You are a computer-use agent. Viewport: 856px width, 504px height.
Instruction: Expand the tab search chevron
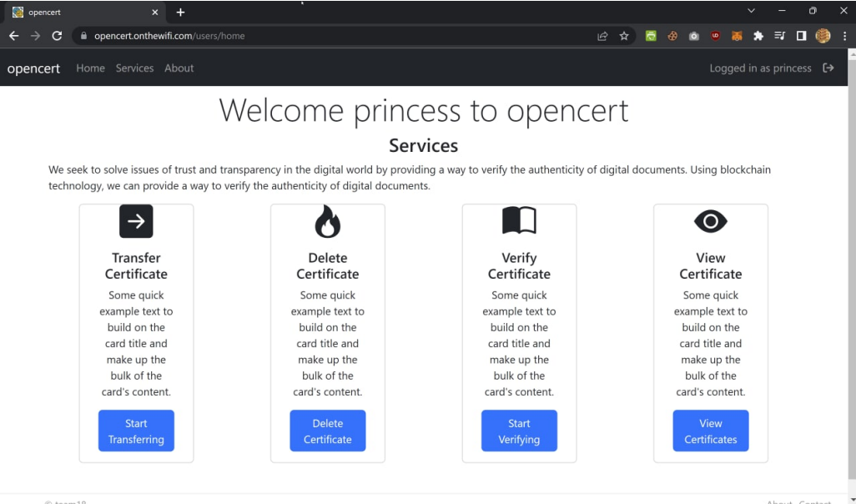[x=751, y=12]
